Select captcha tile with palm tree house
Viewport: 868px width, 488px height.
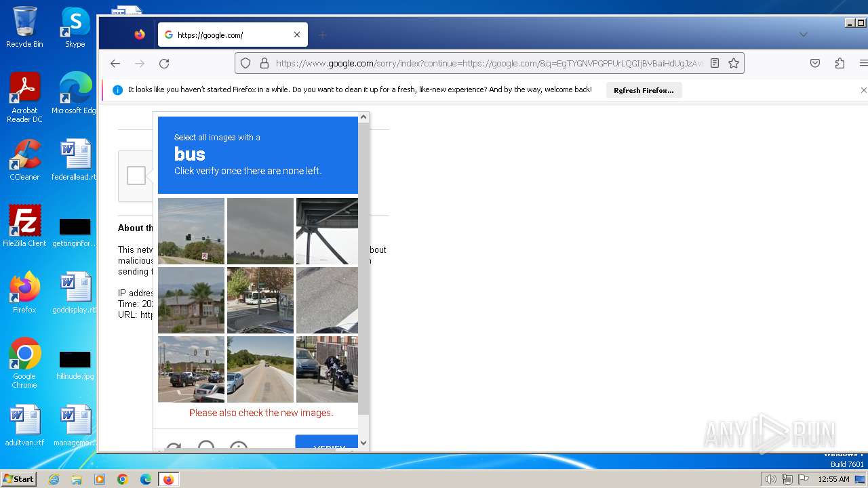click(191, 300)
